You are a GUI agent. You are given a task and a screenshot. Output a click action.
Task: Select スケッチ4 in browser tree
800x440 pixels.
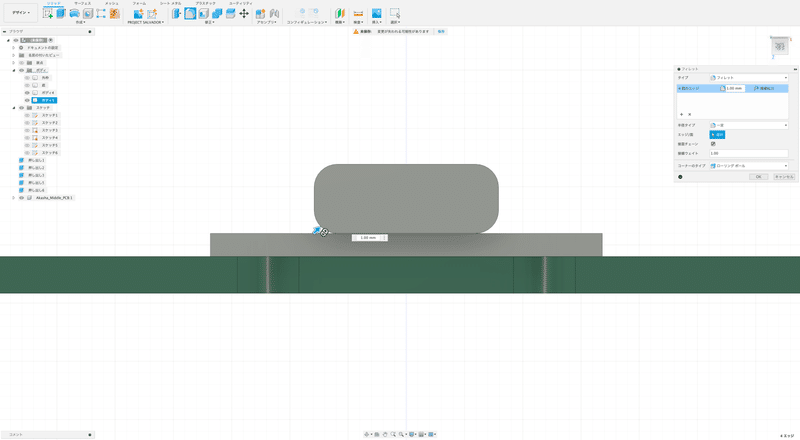coord(49,138)
